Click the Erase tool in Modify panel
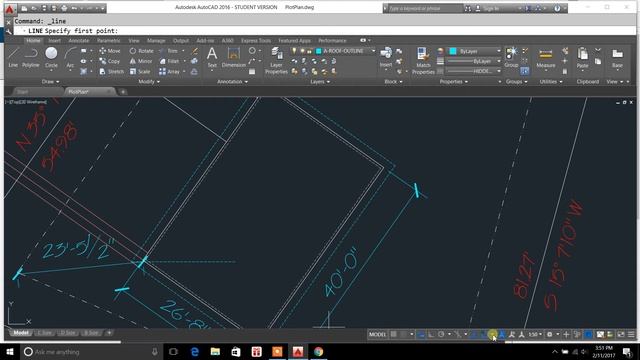640x360 pixels. [195, 51]
